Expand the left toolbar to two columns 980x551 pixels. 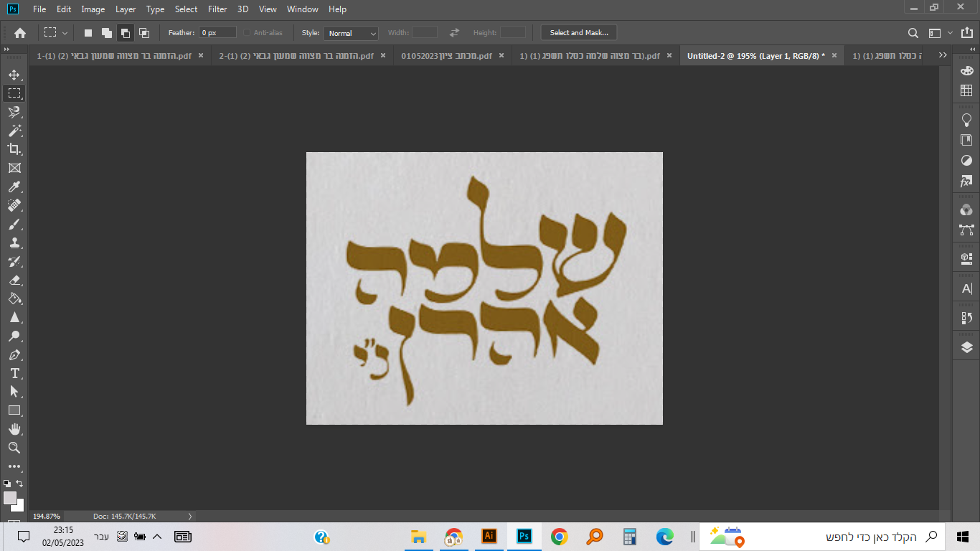click(x=6, y=50)
